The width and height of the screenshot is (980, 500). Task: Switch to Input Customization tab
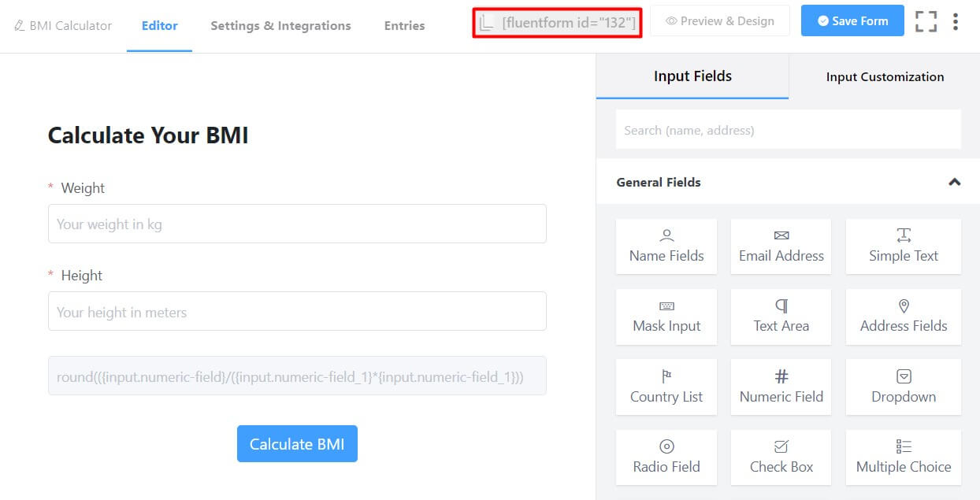[x=885, y=76]
